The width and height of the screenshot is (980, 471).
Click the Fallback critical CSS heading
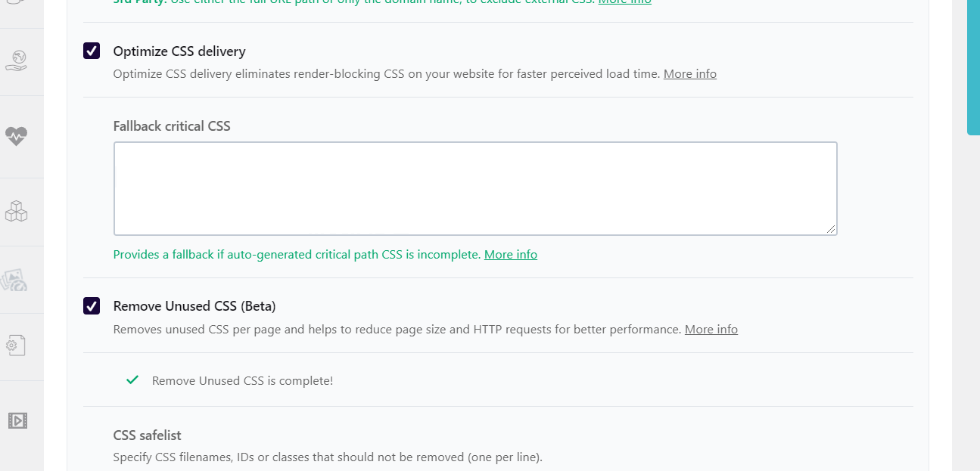[x=172, y=126]
